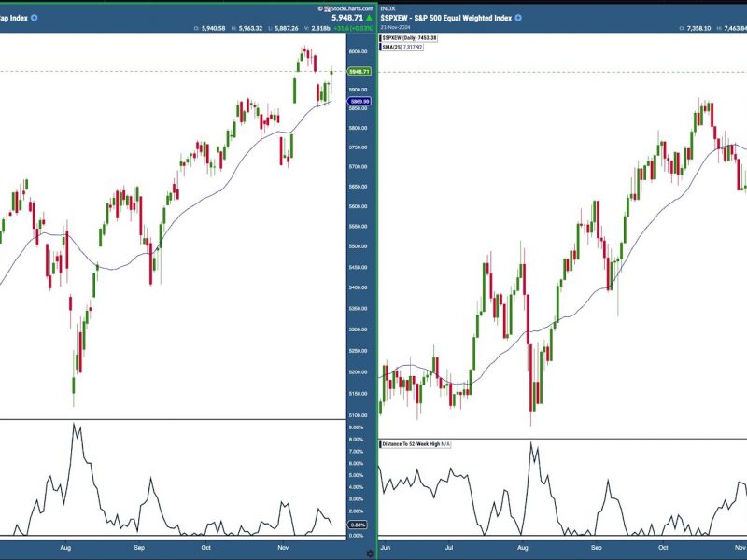
Task: Click the 5,948.71 last price in left header
Action: pyautogui.click(x=347, y=18)
